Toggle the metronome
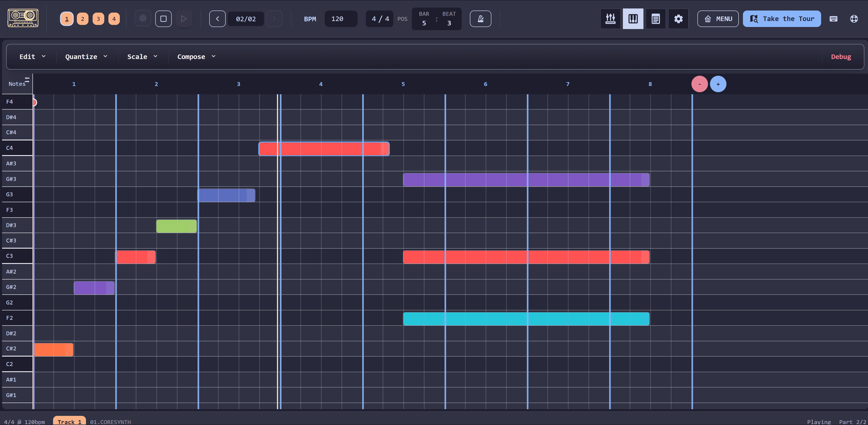The height and width of the screenshot is (425, 868). (x=480, y=19)
